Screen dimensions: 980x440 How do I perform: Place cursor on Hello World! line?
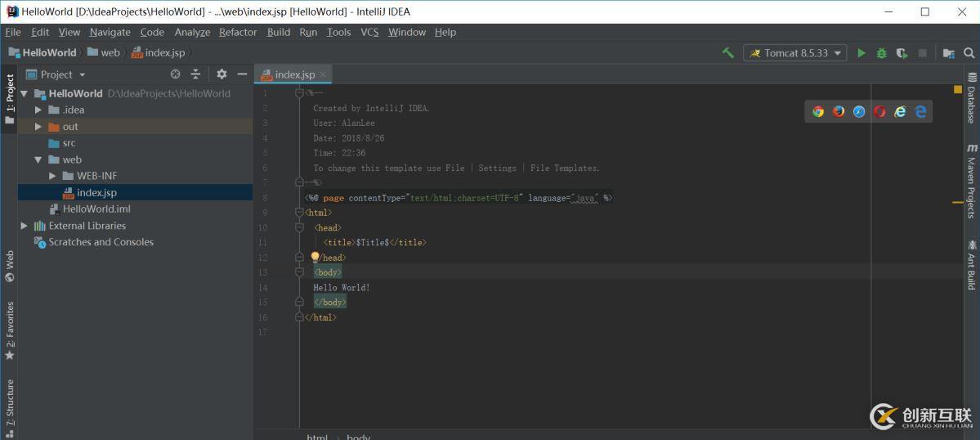[342, 288]
